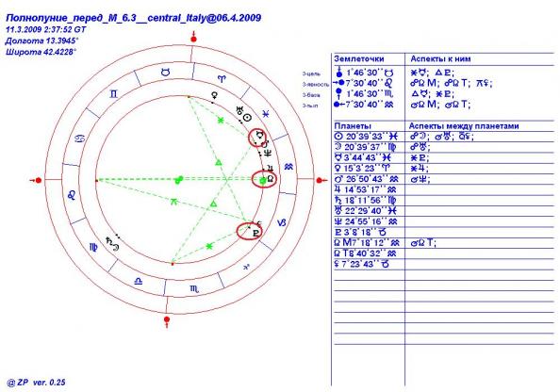The image size is (560, 392).
Task: Click the Venus glyph inside the chart
Action: (x=215, y=95)
